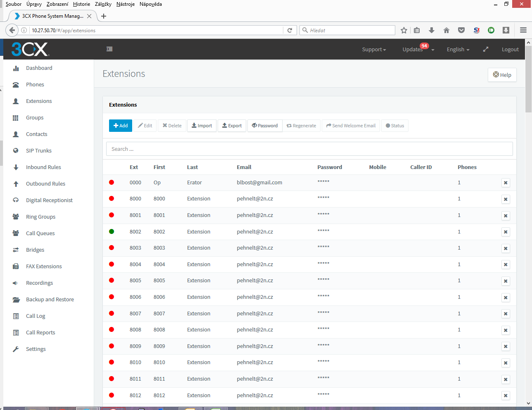Screen dimensions: 532x410
Task: Select the green status dot of extension 8002
Action: (112, 231)
